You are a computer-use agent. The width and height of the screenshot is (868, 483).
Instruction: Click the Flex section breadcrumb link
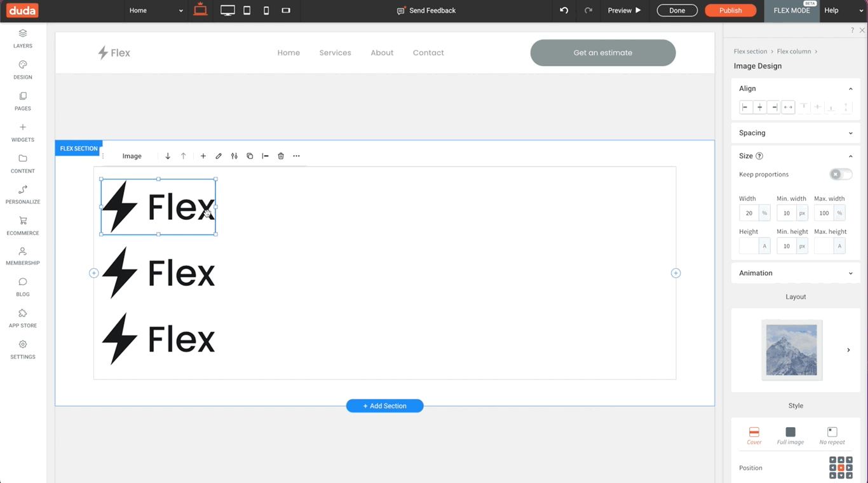[750, 51]
